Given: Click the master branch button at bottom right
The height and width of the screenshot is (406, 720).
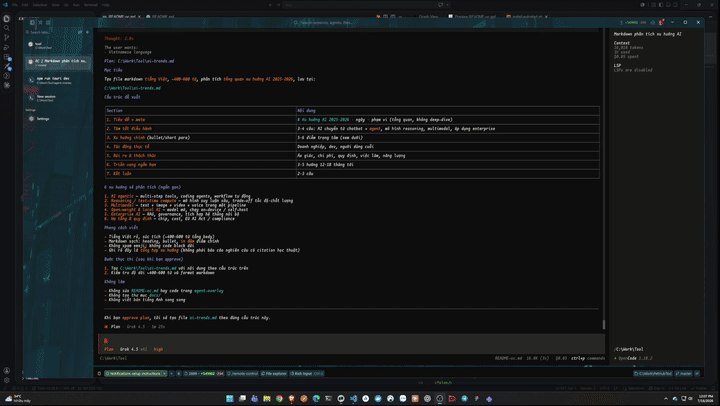Looking at the screenshot, I should tap(683, 373).
